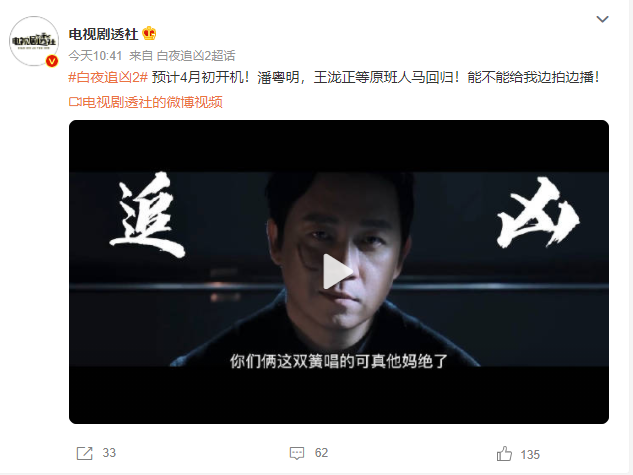
Task: Open the post options chevron menu
Action: coord(602,19)
